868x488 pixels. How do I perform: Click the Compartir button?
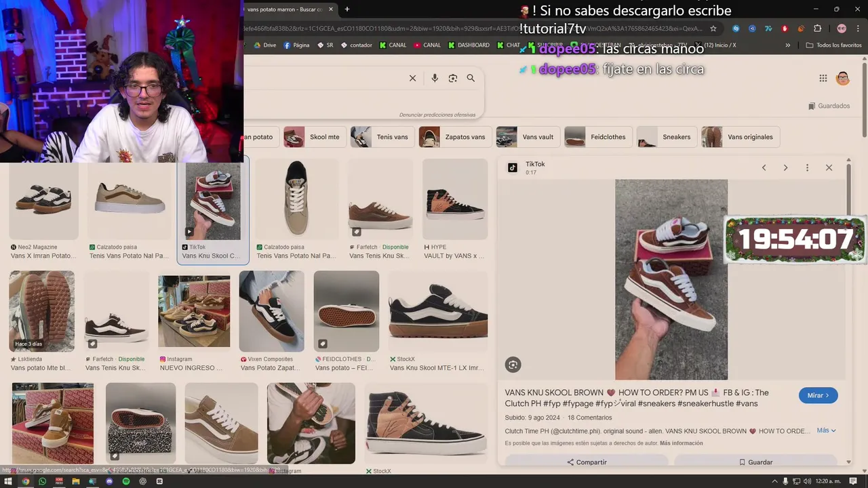[x=587, y=462]
